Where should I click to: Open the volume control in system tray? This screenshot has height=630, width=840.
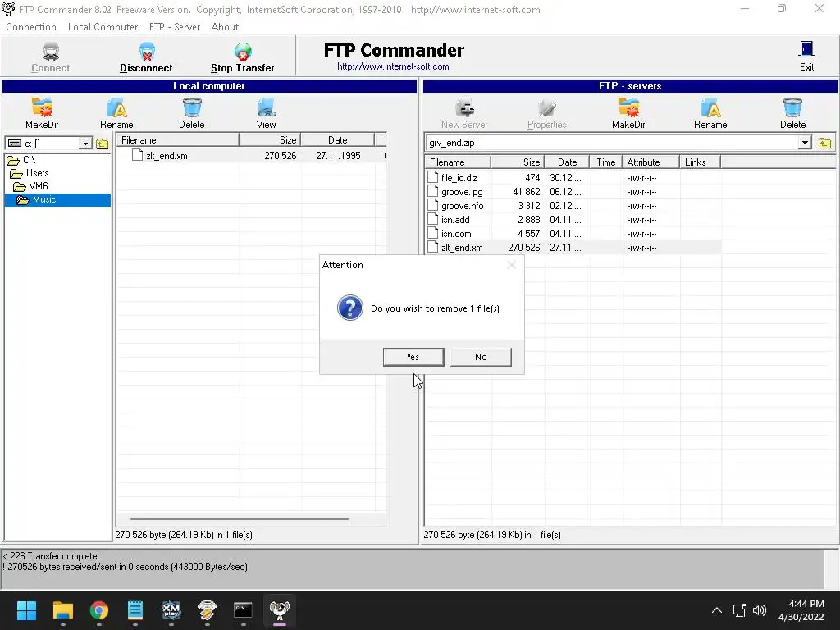[x=759, y=610]
